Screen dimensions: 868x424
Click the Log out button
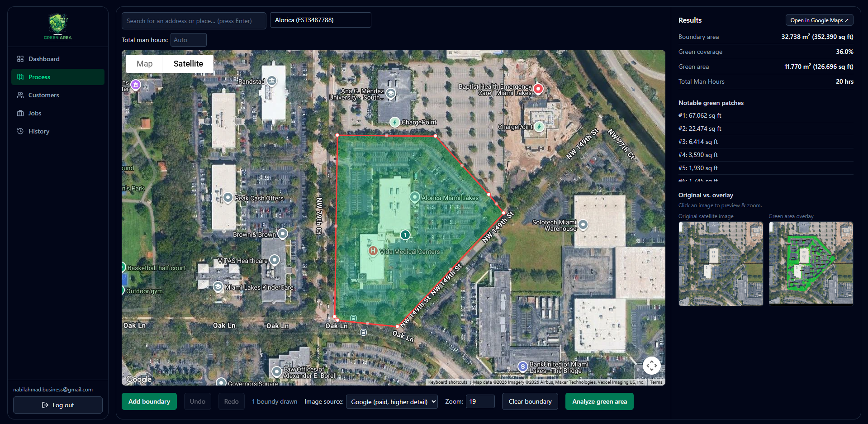click(x=58, y=405)
